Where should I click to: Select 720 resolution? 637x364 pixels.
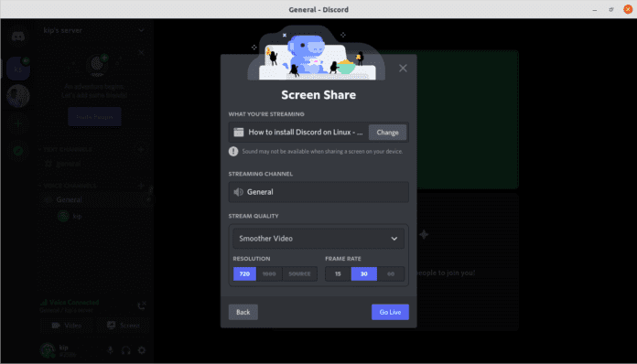click(244, 273)
